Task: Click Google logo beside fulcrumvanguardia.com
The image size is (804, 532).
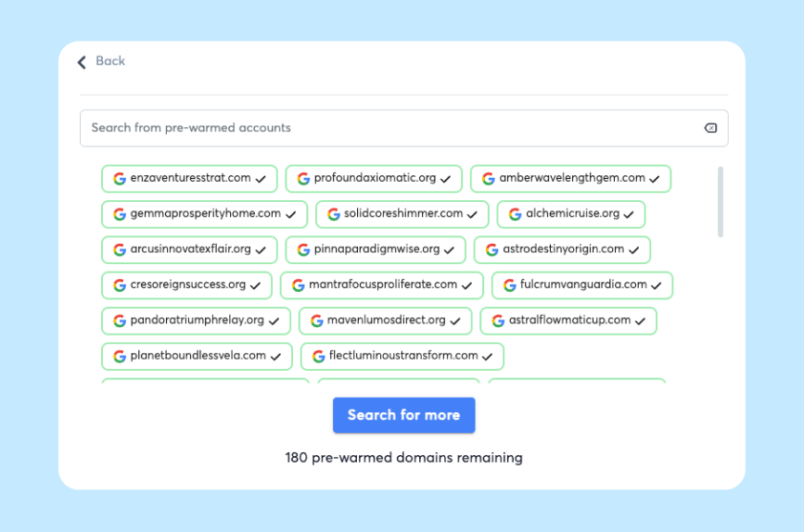Action: 509,285
